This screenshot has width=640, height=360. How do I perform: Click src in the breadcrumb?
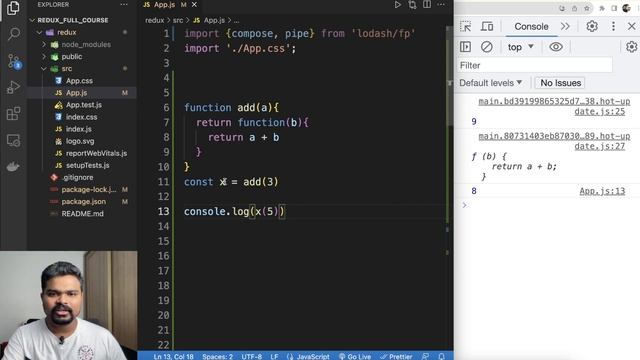click(x=178, y=20)
